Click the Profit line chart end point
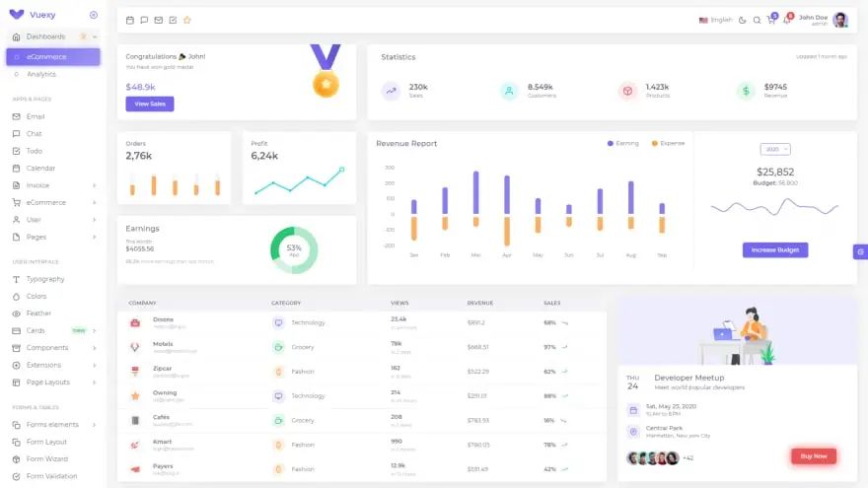The image size is (868, 488). (x=341, y=170)
